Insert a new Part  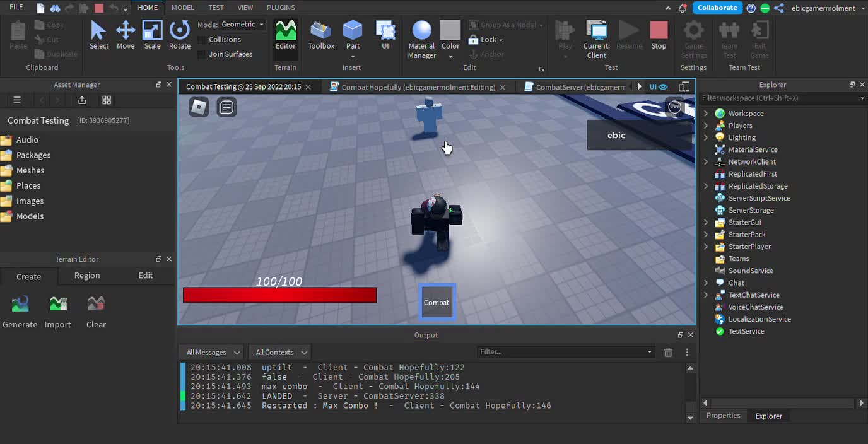coord(353,35)
